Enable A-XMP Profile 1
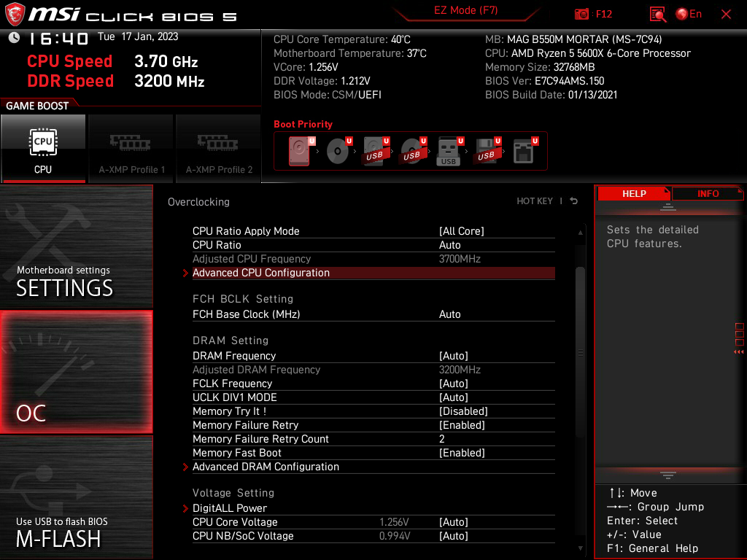The width and height of the screenshot is (747, 560). tap(131, 149)
